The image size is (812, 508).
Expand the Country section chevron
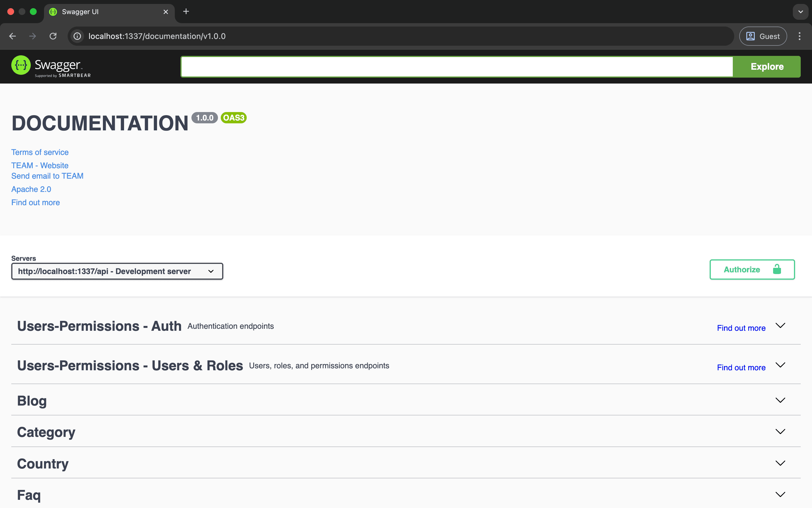[x=780, y=463]
